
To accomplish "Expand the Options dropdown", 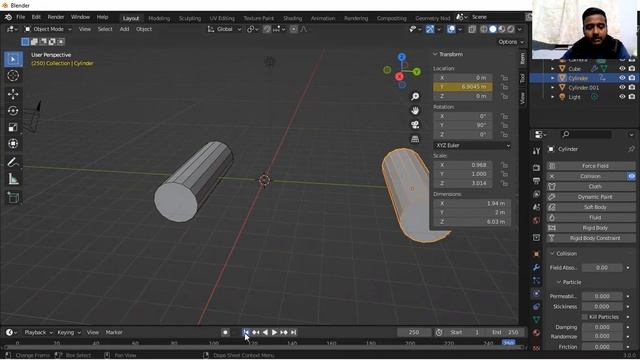I will [511, 42].
